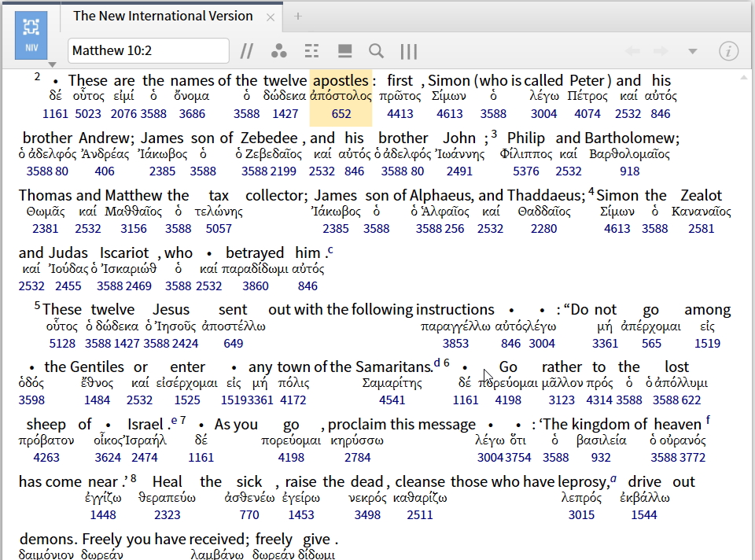The image size is (755, 560).
Task: Click Strong's number 2474 under Israel
Action: pyautogui.click(x=145, y=458)
